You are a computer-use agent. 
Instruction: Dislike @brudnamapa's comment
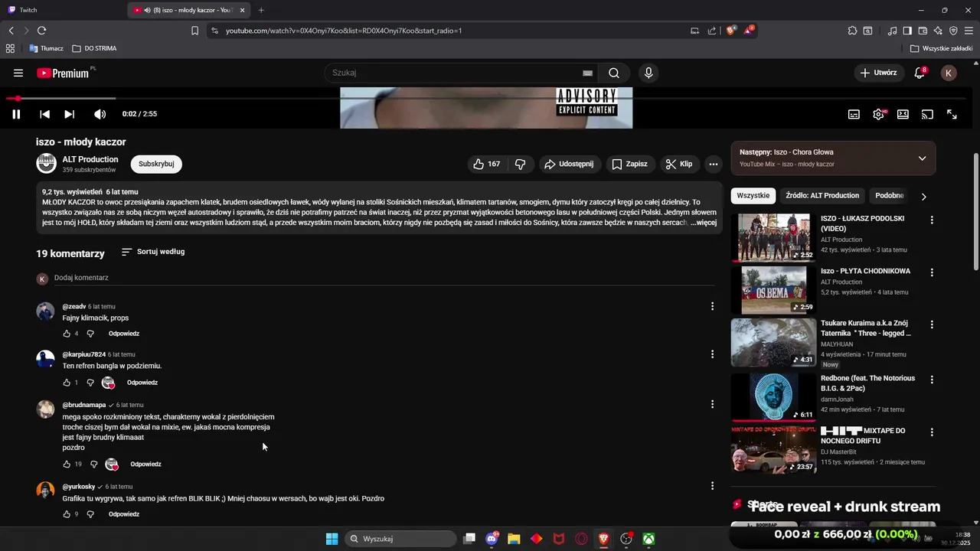[94, 465]
